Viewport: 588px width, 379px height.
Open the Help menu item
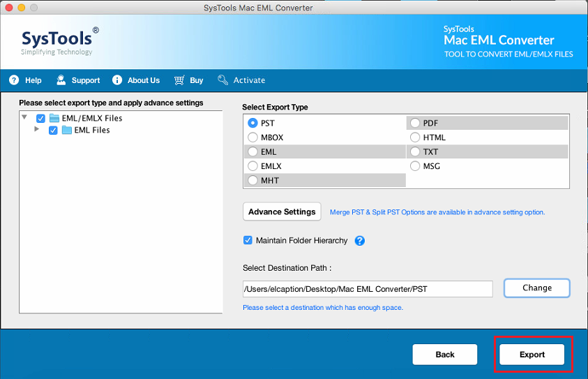(26, 80)
